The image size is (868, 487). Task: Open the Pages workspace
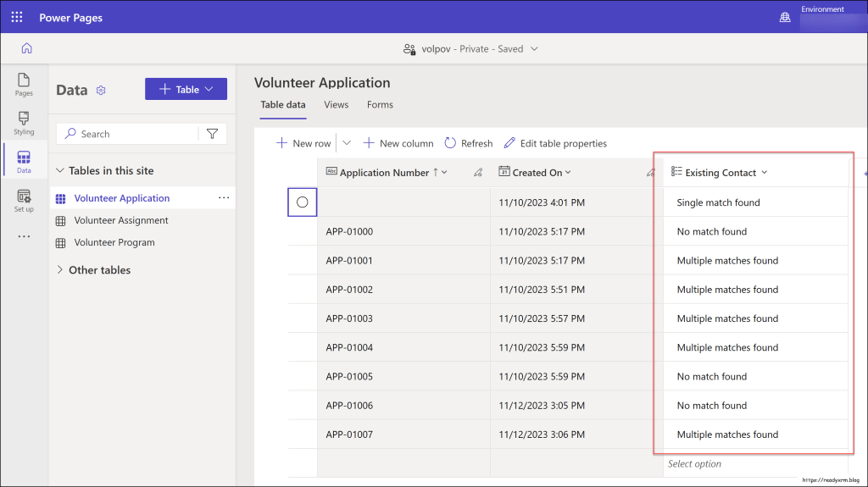24,85
